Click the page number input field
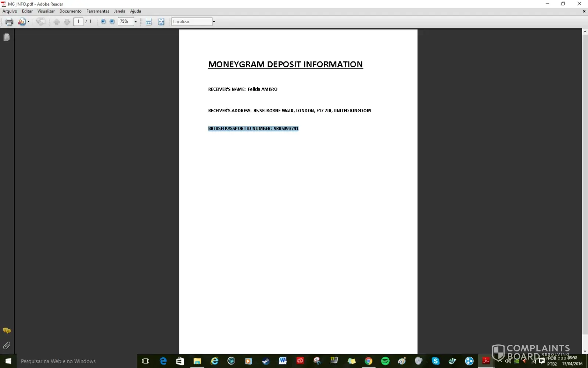Viewport: 588px width, 368px height. click(x=78, y=22)
